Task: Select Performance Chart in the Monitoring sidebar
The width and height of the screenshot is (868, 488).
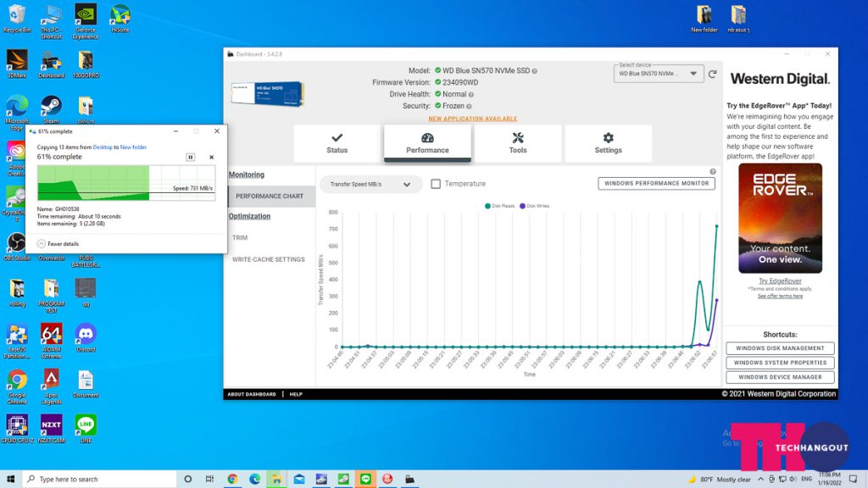Action: point(271,197)
